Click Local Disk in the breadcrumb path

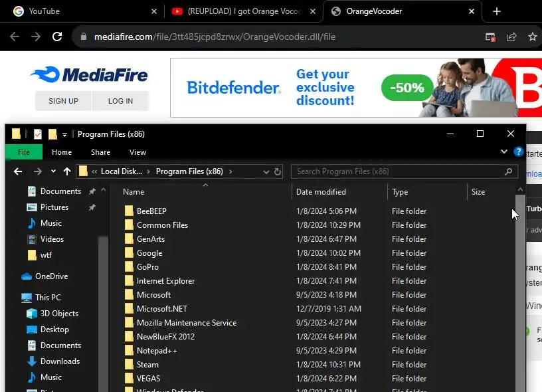(x=122, y=171)
